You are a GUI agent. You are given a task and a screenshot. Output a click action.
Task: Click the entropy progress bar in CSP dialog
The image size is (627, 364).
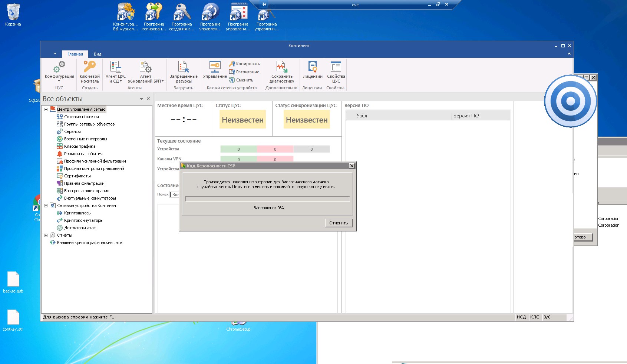point(267,199)
